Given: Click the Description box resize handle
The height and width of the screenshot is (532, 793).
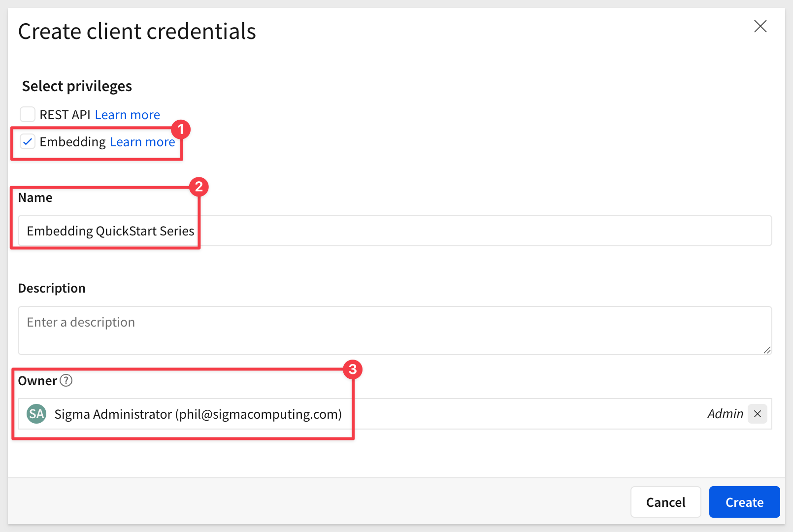Looking at the screenshot, I should click(767, 350).
